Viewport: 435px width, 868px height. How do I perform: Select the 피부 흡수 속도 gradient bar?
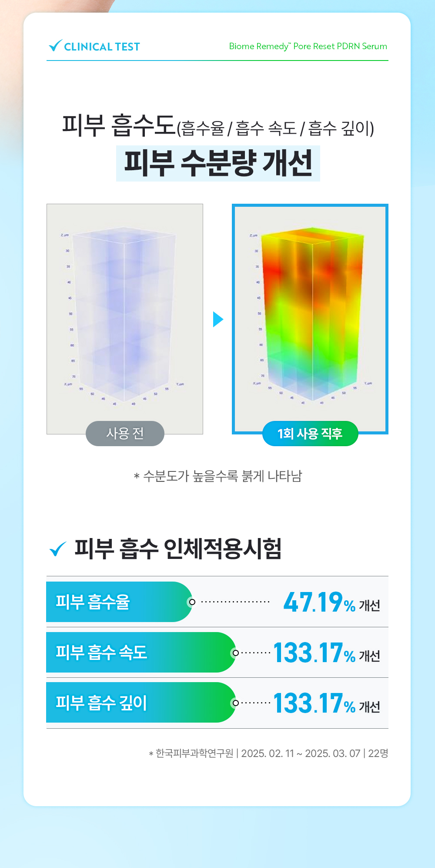click(139, 653)
